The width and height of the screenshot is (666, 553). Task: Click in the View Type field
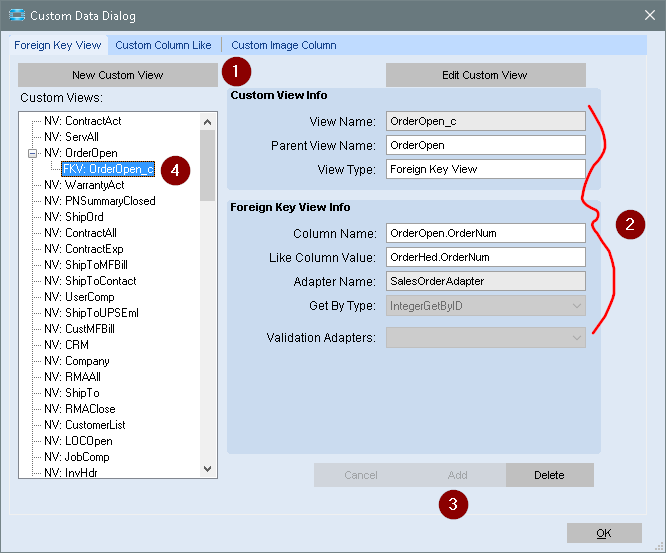(485, 169)
